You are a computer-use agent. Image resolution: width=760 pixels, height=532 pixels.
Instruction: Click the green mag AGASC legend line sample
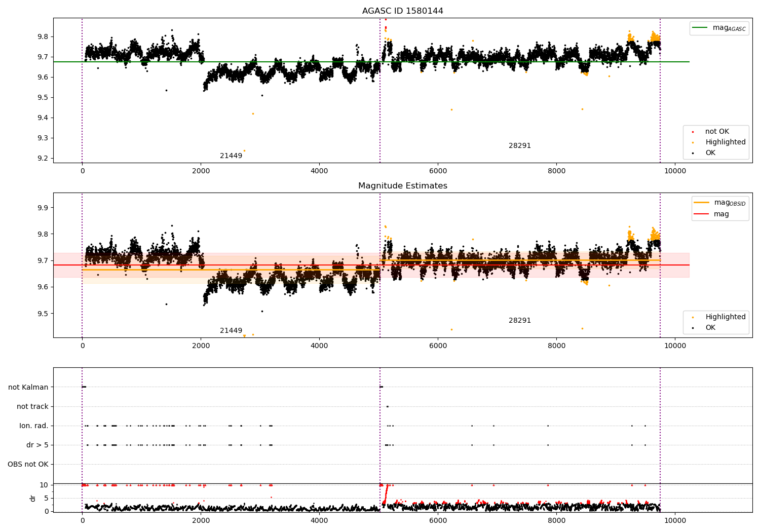point(700,28)
